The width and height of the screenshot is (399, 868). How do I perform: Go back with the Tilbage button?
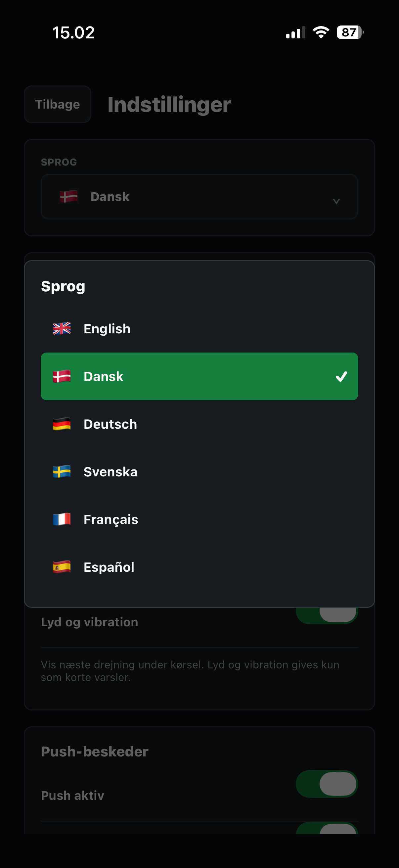(58, 104)
